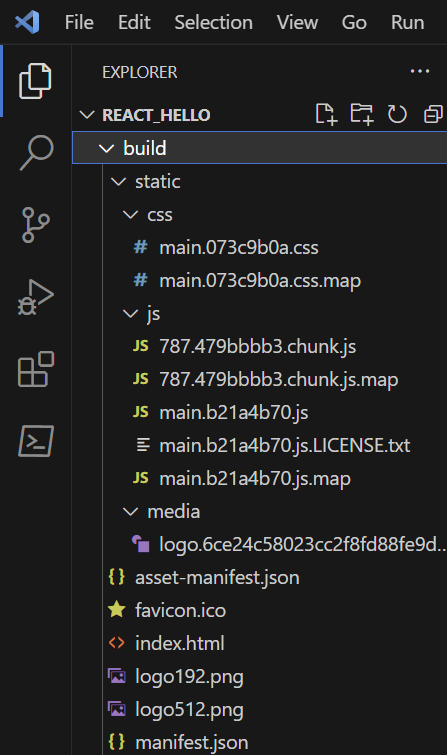Click the HTML icon beside index.html

pos(117,643)
